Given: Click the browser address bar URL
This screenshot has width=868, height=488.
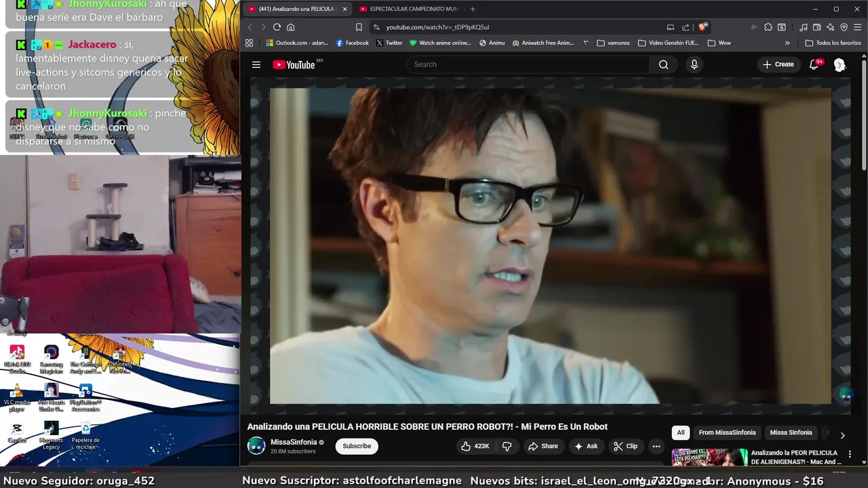Looking at the screenshot, I should coord(437,27).
